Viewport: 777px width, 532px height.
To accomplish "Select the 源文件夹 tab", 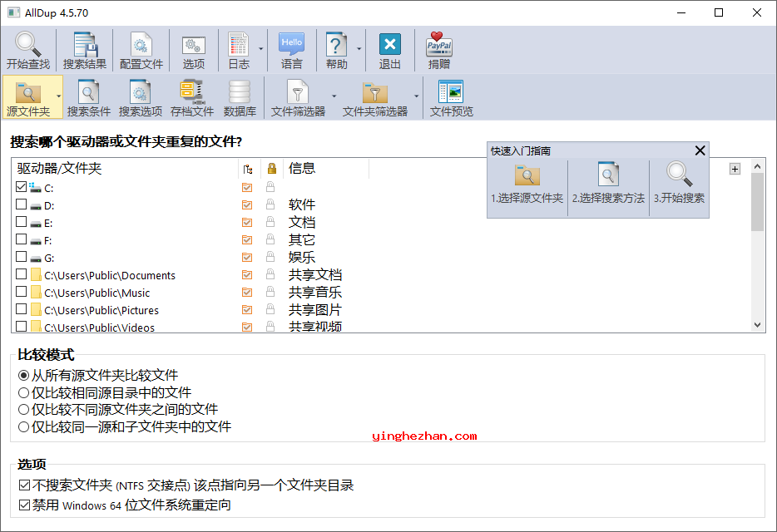I will click(x=28, y=97).
